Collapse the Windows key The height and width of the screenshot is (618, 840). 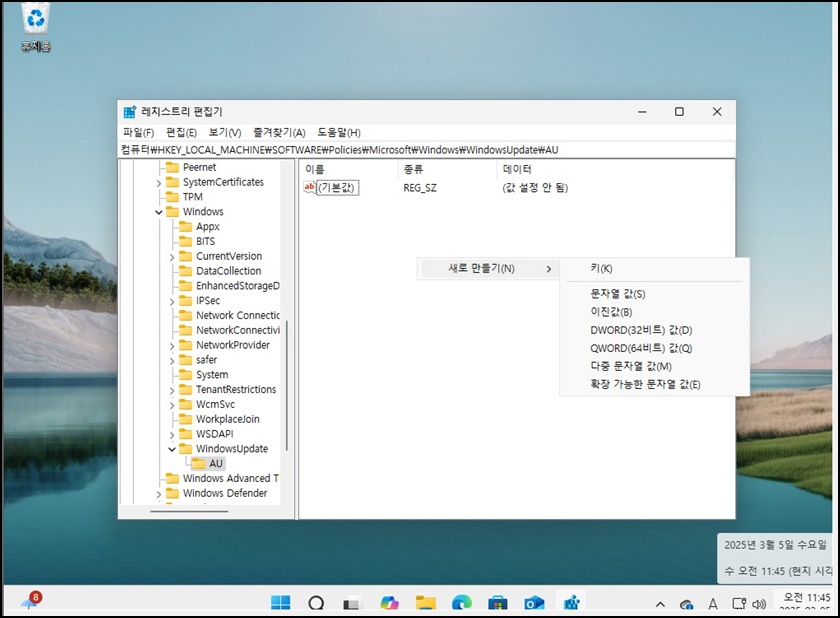coord(159,213)
